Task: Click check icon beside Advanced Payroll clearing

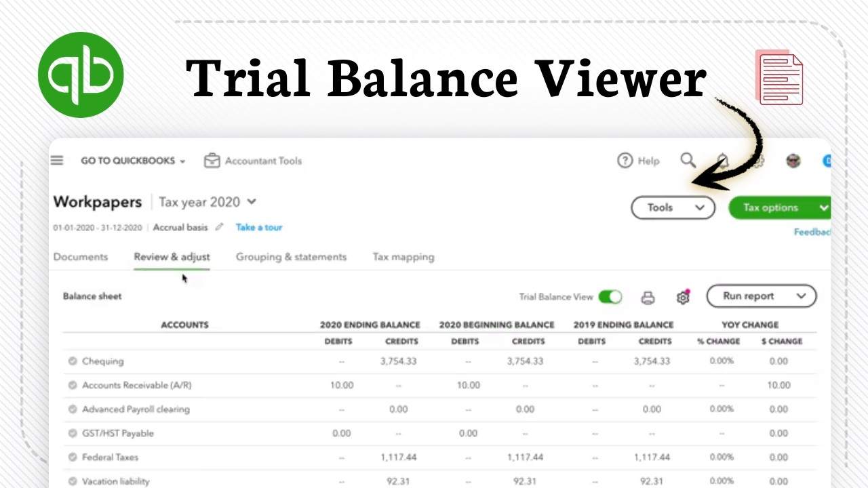Action: click(x=72, y=409)
